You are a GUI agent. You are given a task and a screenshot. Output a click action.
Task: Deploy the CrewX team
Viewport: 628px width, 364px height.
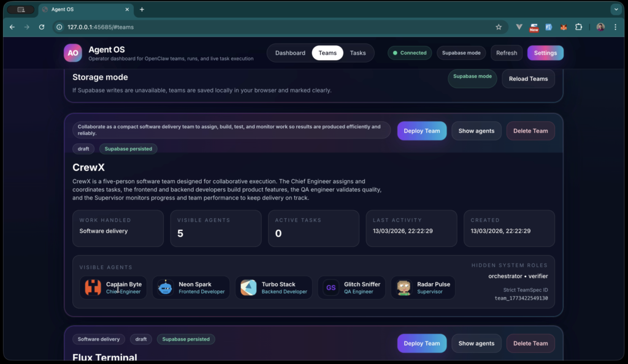[x=421, y=131]
